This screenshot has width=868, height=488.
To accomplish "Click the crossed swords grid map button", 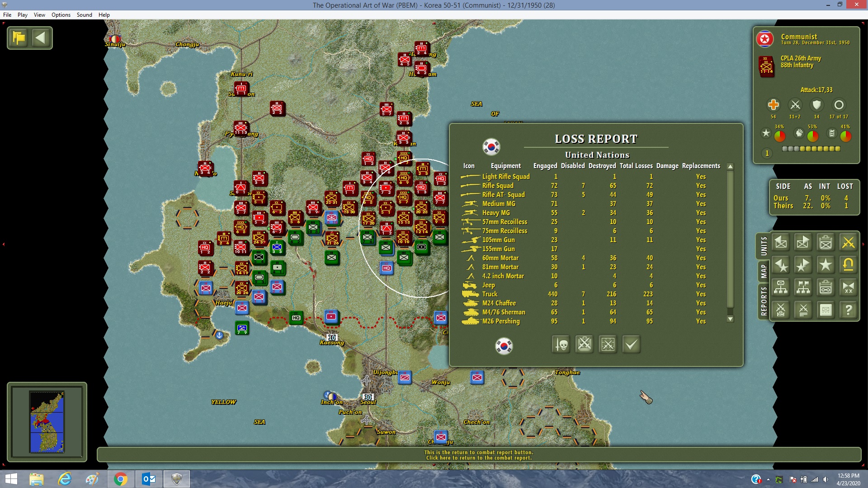I will (x=608, y=344).
